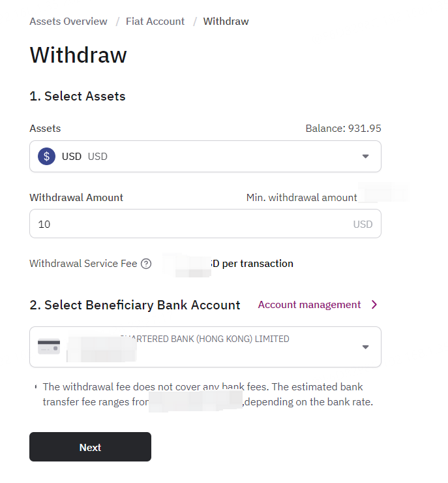Click the Withdrawal Service Fee label

[x=83, y=264]
